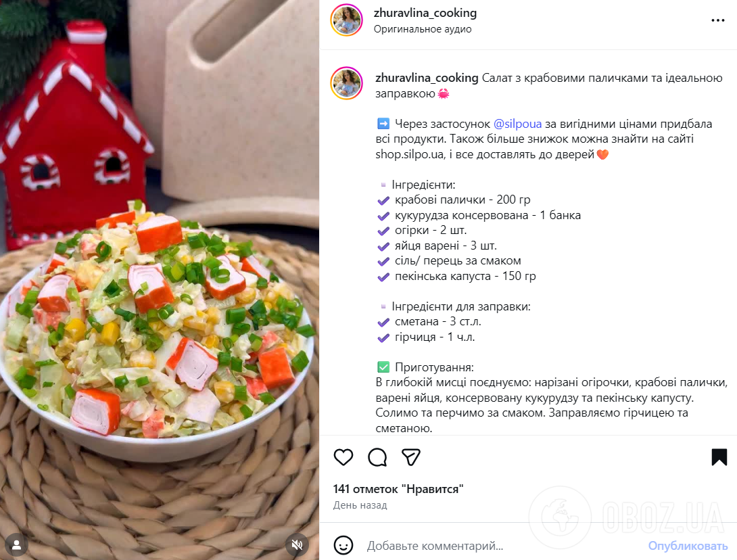737x560 pixels.
Task: Unmute the video with the speaker icon
Action: (297, 544)
